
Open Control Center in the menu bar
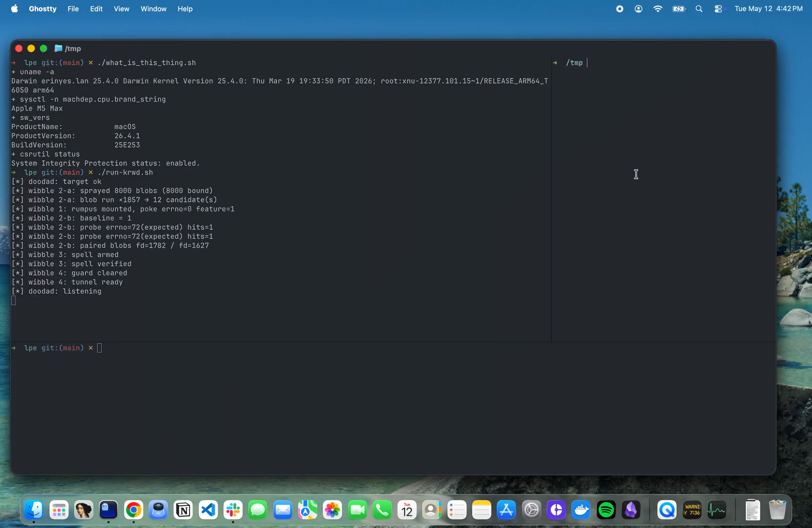click(x=719, y=9)
